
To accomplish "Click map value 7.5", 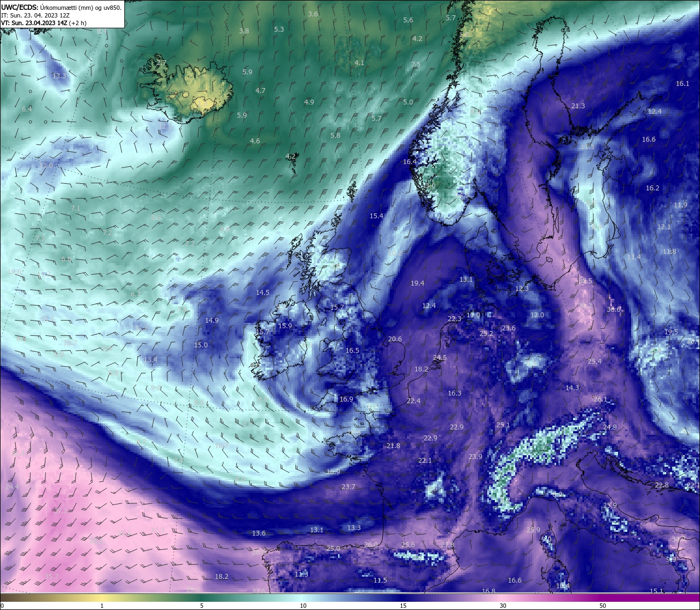I will pos(416,64).
